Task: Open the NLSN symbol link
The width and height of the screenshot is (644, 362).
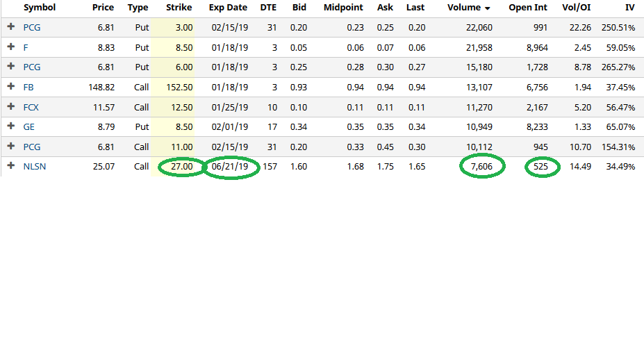Action: (x=35, y=167)
